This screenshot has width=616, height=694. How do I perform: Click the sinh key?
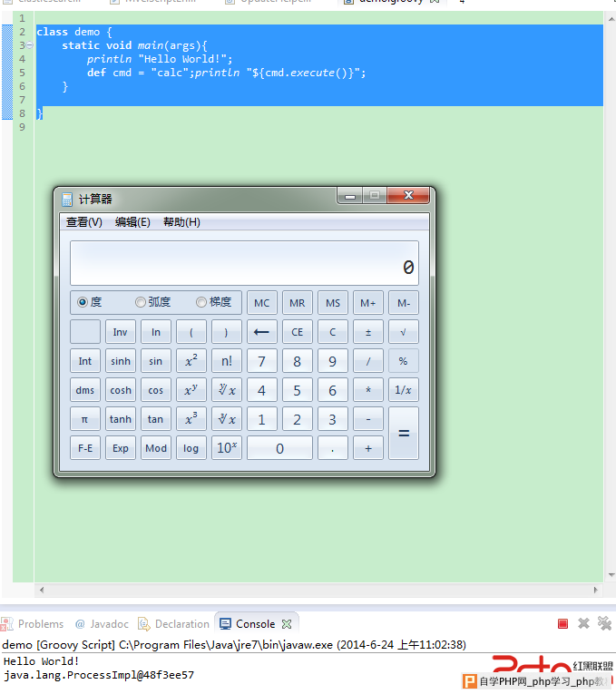tap(121, 361)
